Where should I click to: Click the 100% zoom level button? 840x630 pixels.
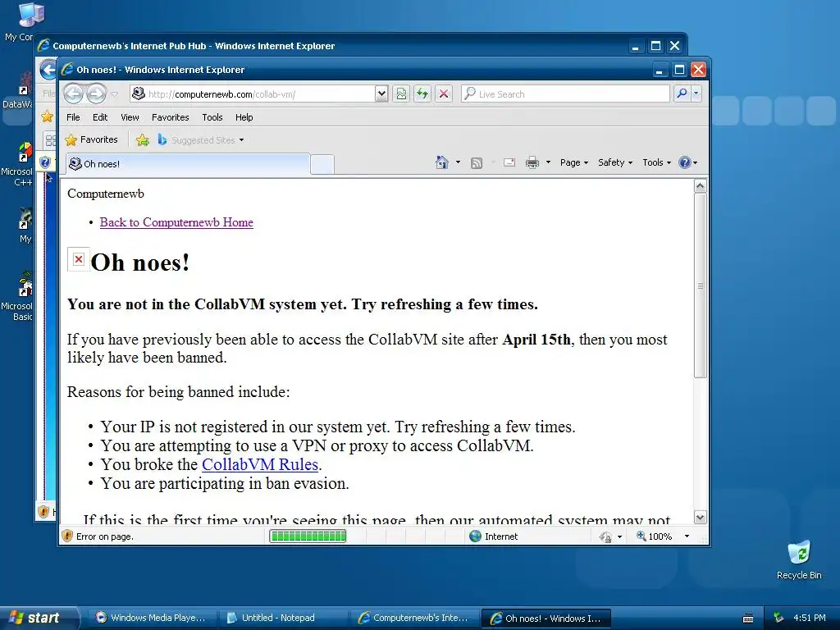point(654,536)
